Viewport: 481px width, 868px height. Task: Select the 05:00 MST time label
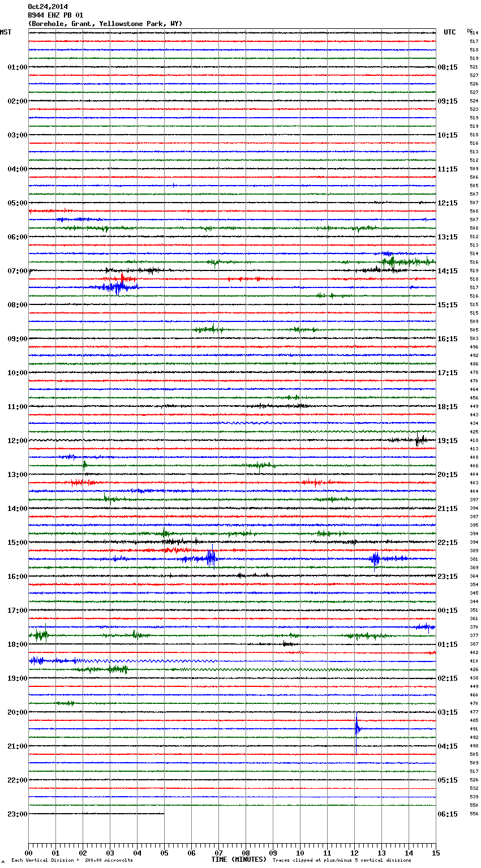[x=17, y=203]
